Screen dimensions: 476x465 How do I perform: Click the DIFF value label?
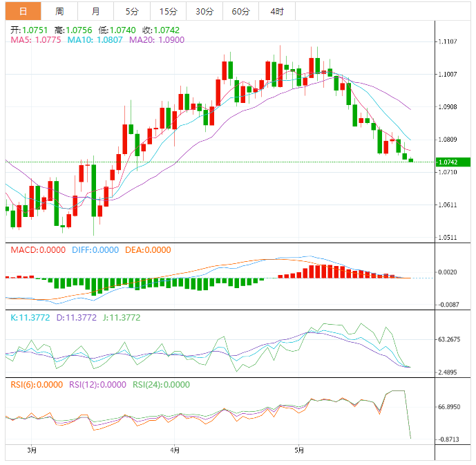pos(95,250)
